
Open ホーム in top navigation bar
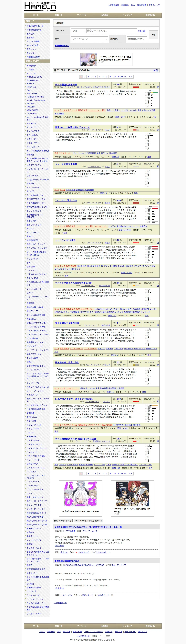[36, 15]
